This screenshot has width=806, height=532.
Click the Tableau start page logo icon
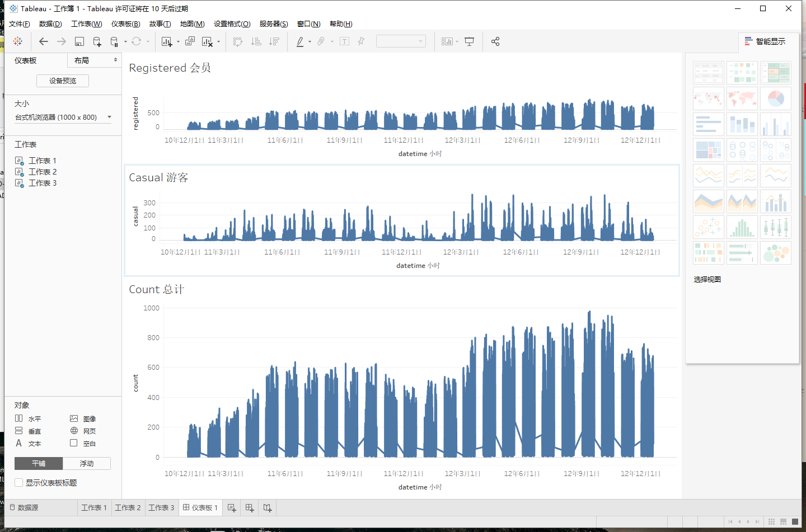[18, 41]
